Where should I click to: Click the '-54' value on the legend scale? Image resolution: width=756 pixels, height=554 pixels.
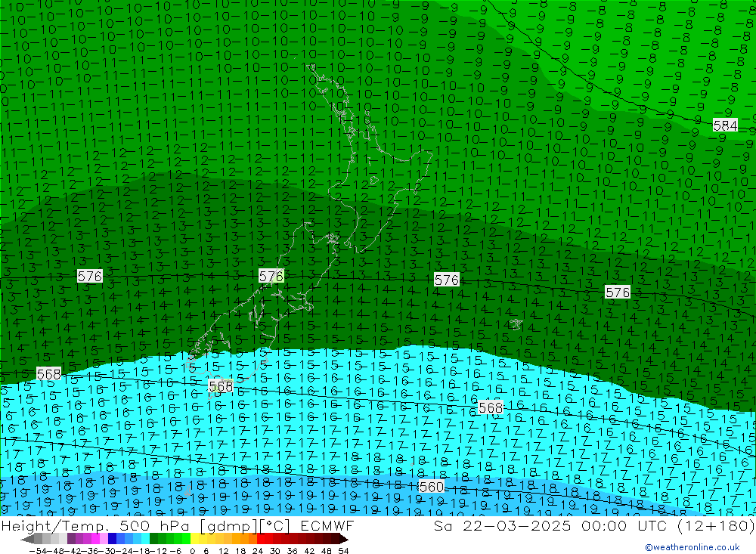point(38,551)
